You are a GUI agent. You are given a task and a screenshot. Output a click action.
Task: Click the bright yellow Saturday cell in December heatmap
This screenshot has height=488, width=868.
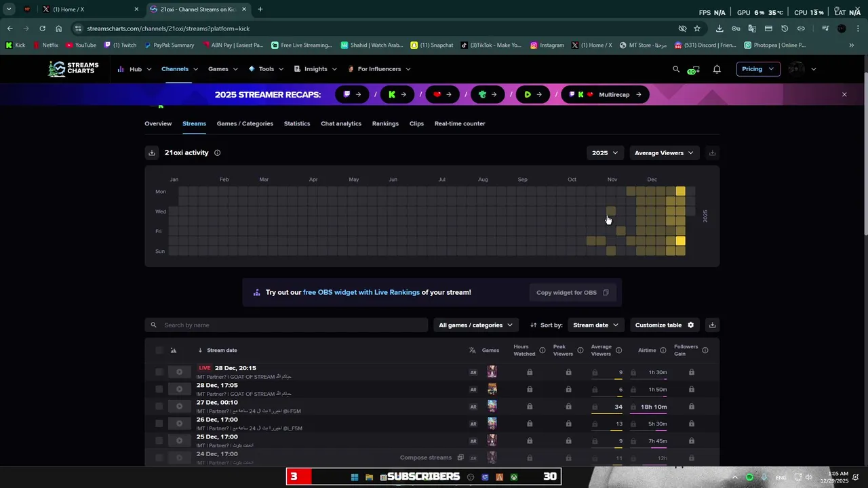tap(680, 241)
